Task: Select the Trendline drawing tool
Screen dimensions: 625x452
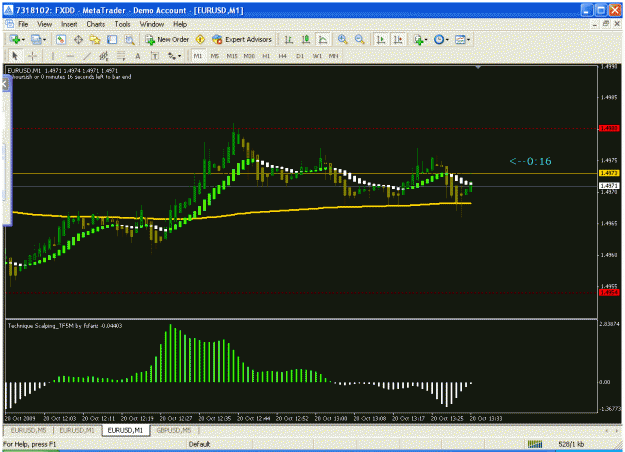Action: pos(87,56)
